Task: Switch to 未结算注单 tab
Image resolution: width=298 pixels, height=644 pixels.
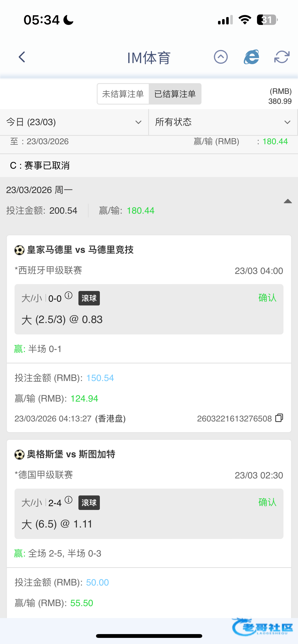Action: [x=123, y=94]
